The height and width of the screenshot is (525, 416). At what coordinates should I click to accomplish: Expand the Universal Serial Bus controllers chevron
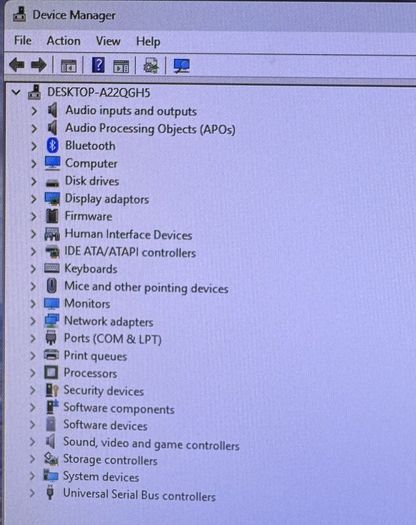click(32, 493)
